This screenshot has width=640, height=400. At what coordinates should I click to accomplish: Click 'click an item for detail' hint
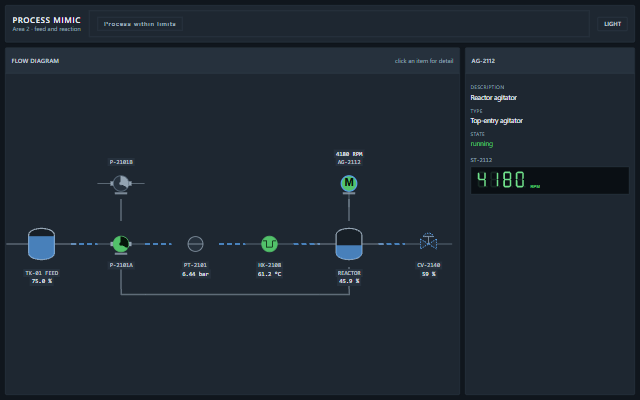coord(424,61)
